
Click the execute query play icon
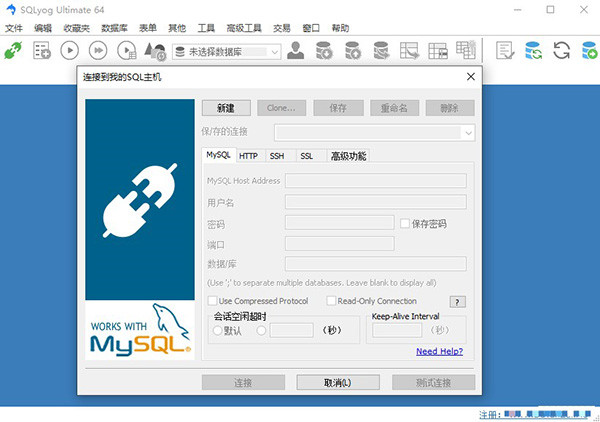point(70,51)
